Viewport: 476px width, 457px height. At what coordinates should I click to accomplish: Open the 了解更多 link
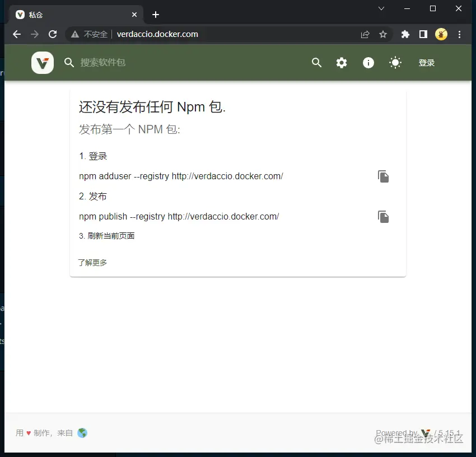coord(92,263)
